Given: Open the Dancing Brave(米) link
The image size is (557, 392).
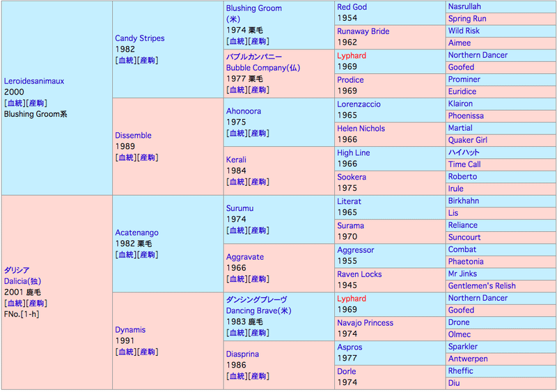Looking at the screenshot, I should point(258,311).
